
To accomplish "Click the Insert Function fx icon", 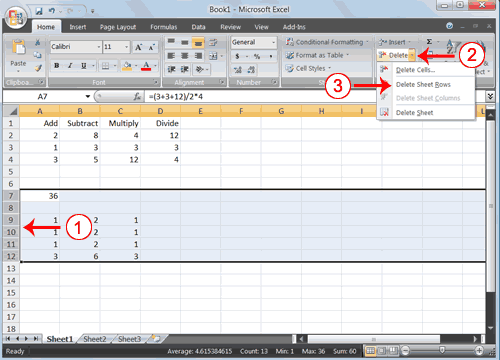I will pyautogui.click(x=137, y=97).
